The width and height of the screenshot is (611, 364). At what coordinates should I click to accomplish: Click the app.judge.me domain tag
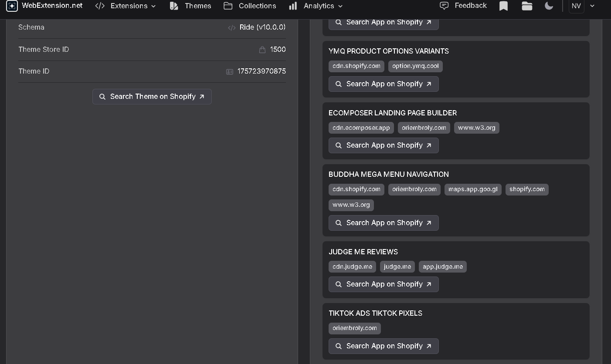(443, 267)
